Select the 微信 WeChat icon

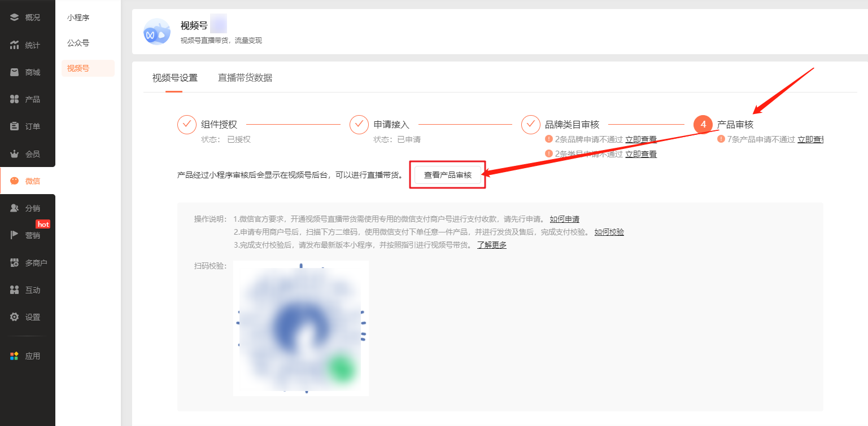pos(15,181)
